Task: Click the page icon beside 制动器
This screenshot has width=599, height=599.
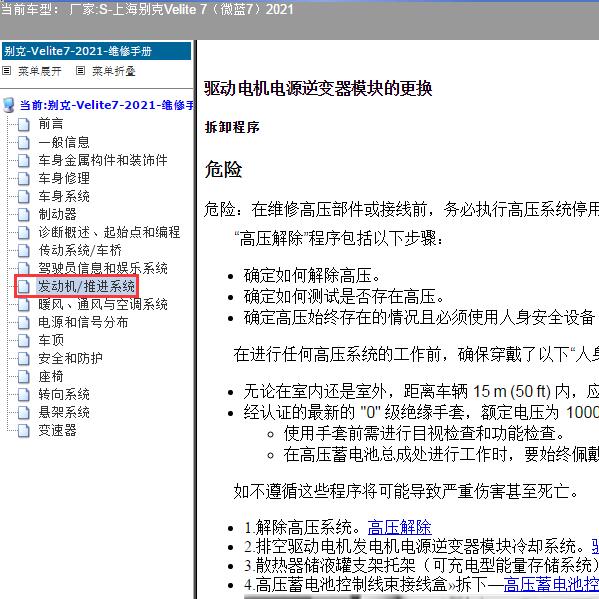Action: [24, 214]
